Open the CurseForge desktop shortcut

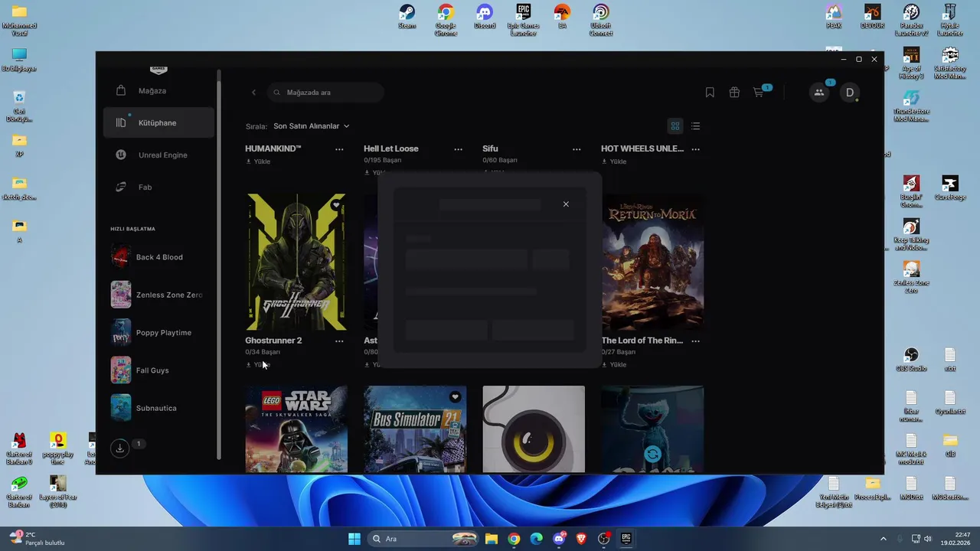(950, 188)
